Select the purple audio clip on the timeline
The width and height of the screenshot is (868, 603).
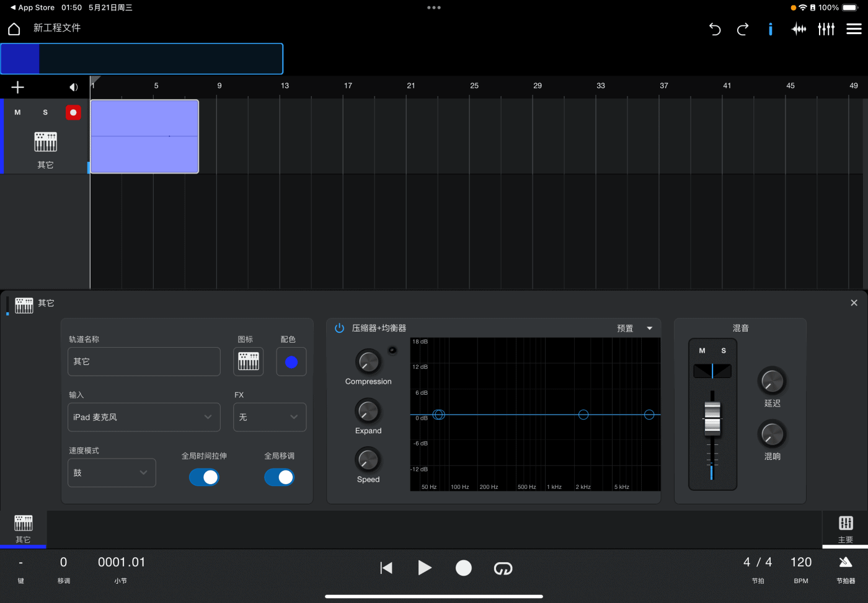coord(144,136)
